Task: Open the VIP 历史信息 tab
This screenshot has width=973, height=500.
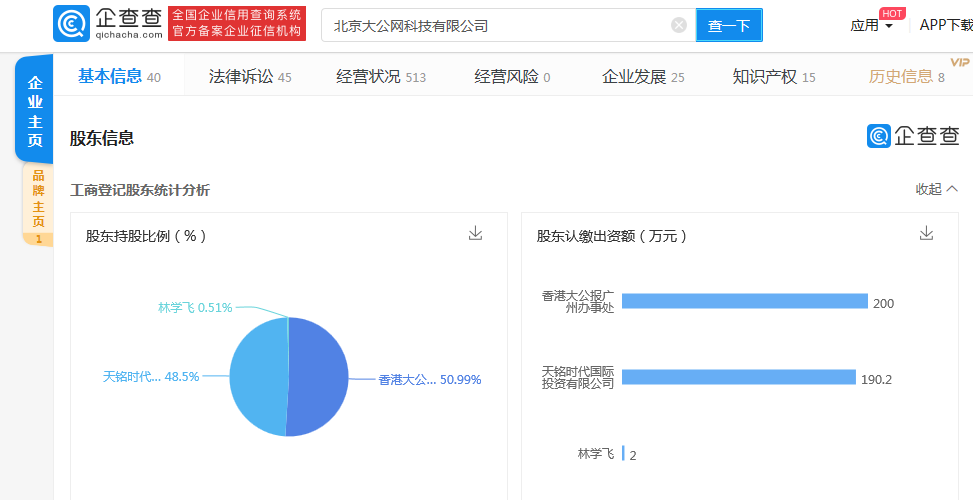Action: coord(907,77)
